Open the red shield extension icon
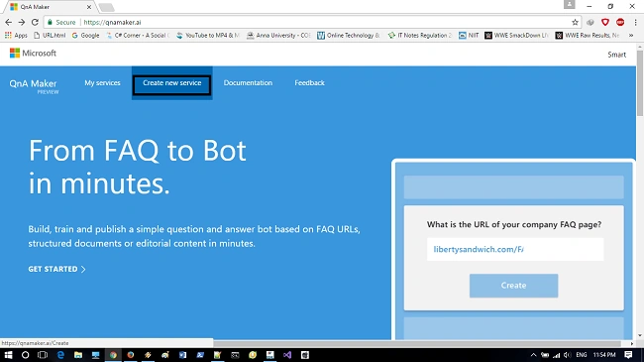This screenshot has width=644, height=362. click(x=605, y=22)
